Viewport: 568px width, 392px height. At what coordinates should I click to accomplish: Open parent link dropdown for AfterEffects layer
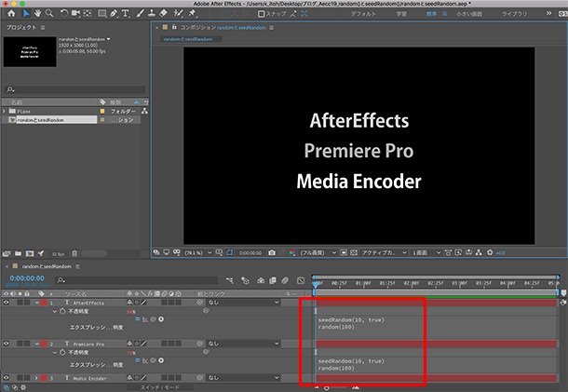243,303
